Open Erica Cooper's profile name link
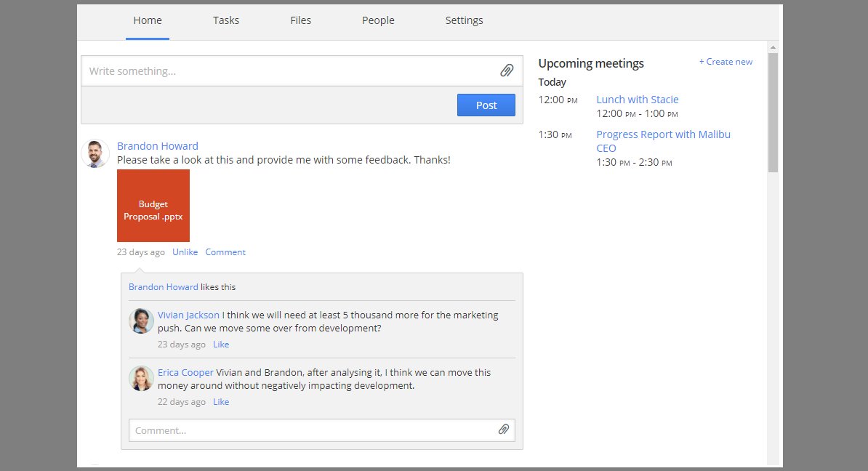Screen dimensions: 868x471 click(x=185, y=372)
